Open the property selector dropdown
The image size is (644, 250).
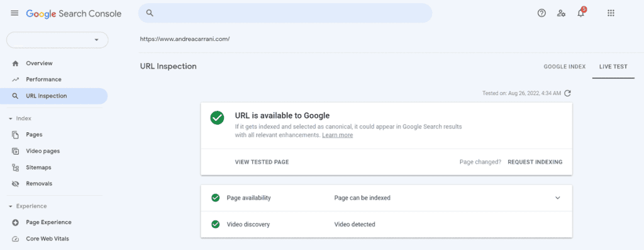57,40
